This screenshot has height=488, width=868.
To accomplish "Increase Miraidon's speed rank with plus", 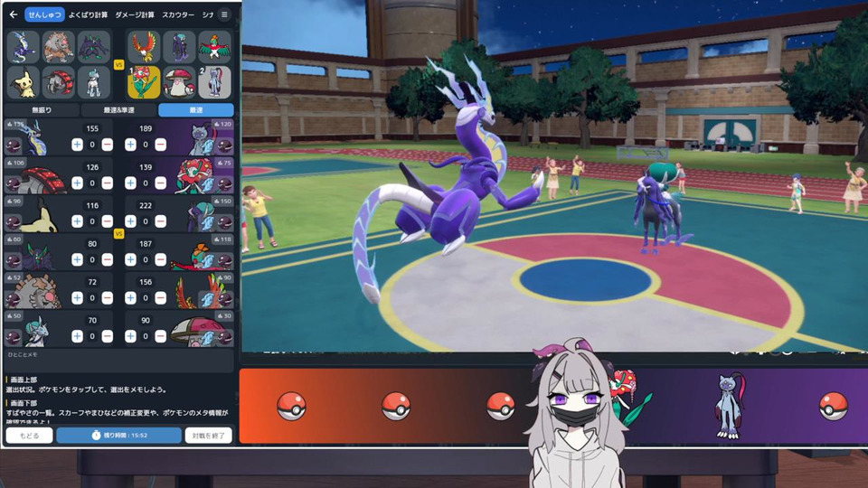I will 77,145.
